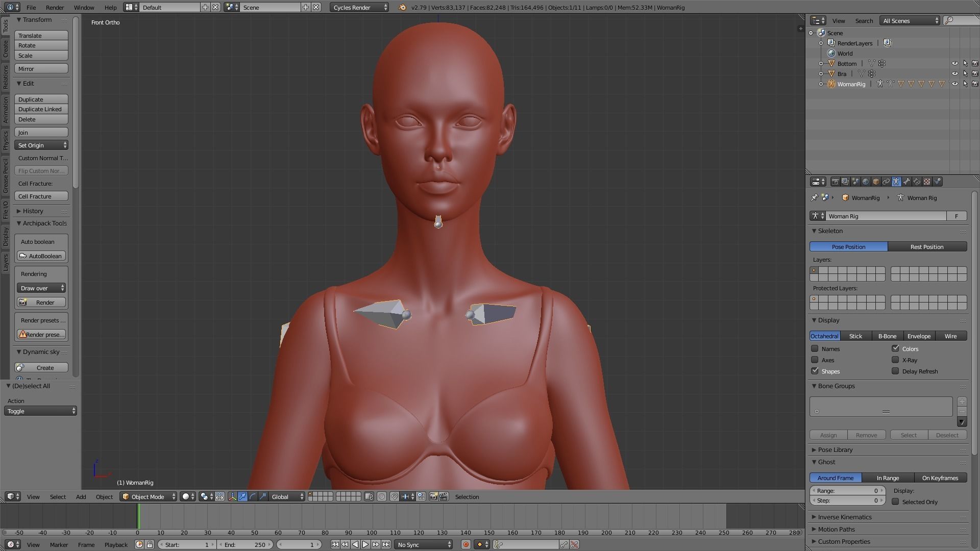
Task: Click the ghost Range value slider
Action: pyautogui.click(x=847, y=490)
